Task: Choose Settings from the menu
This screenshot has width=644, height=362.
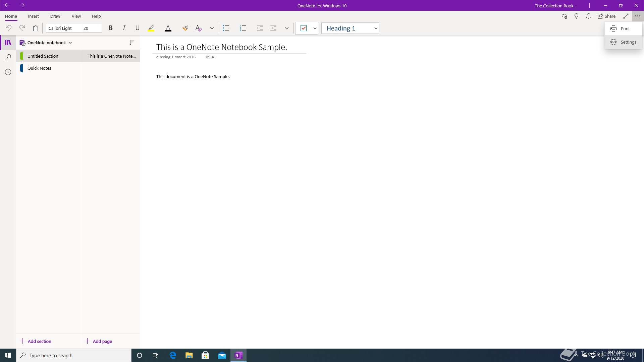Action: tap(624, 42)
